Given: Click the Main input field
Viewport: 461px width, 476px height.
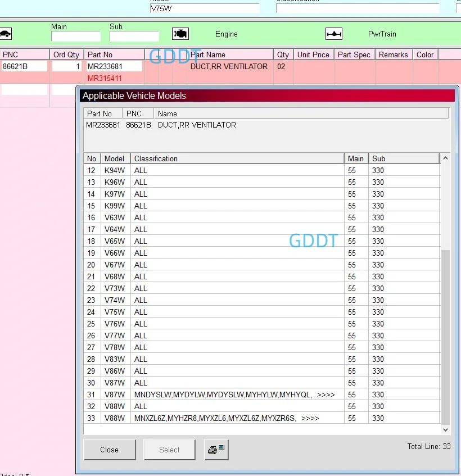Looking at the screenshot, I should click(x=76, y=36).
